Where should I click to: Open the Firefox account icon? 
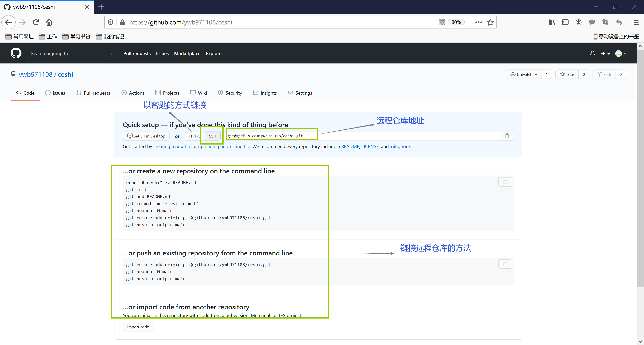coord(578,22)
